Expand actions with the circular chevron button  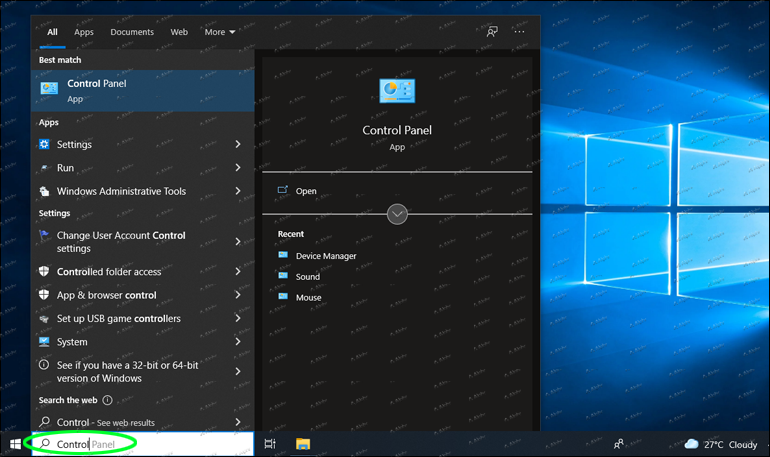click(397, 214)
